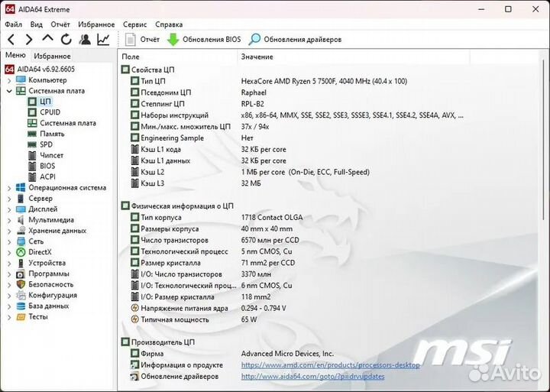Click the Конфигурация icon in tree
550x392 pixels.
click(x=21, y=296)
